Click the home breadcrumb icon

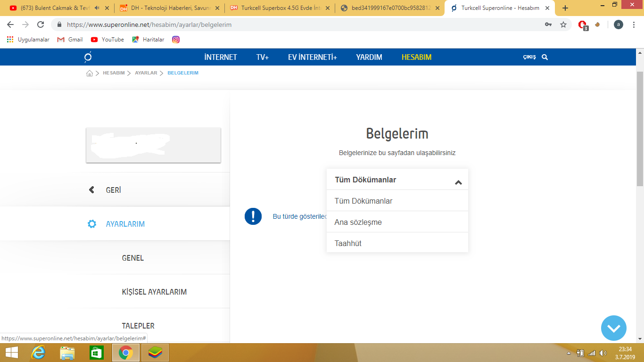[90, 73]
